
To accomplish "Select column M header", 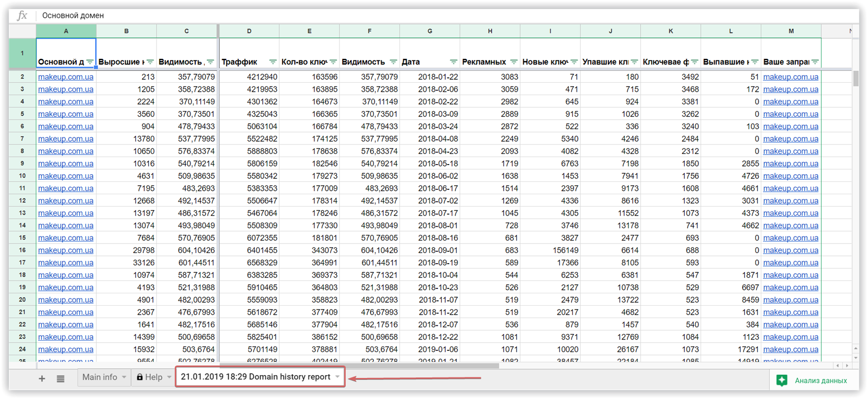I will click(x=791, y=31).
